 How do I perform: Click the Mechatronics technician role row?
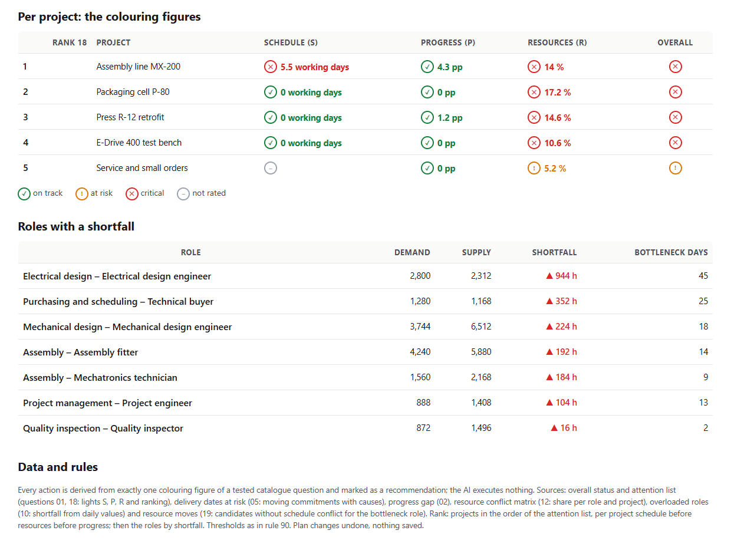point(365,377)
